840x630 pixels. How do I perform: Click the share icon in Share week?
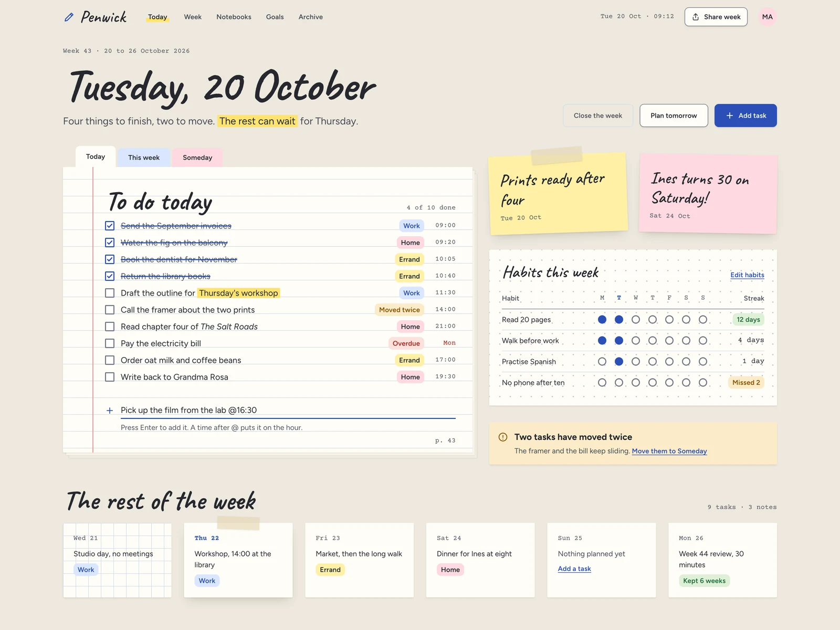[x=696, y=17]
